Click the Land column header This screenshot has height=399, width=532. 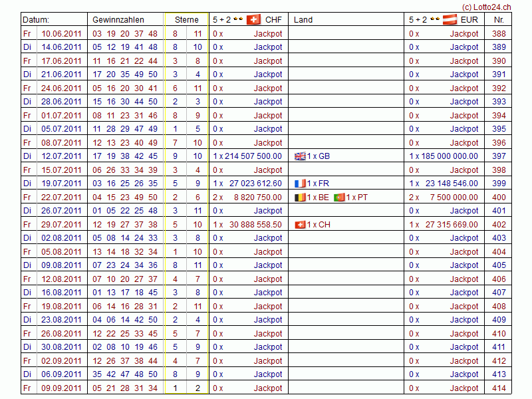tap(303, 20)
